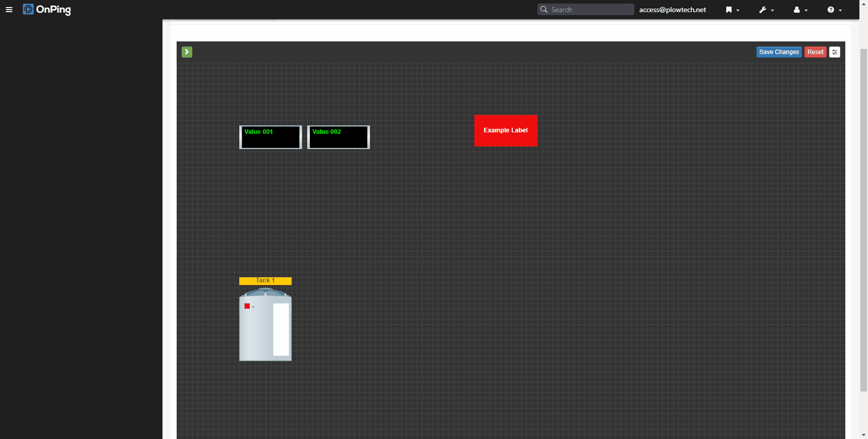
Task: Select the red Example Label box
Action: pyautogui.click(x=506, y=130)
